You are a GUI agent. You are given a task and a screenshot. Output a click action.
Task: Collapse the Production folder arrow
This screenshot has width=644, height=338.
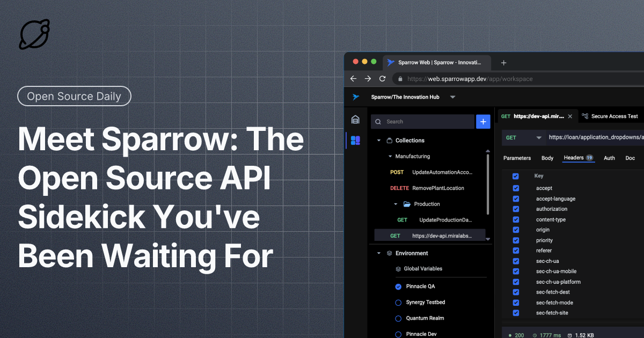(x=396, y=204)
